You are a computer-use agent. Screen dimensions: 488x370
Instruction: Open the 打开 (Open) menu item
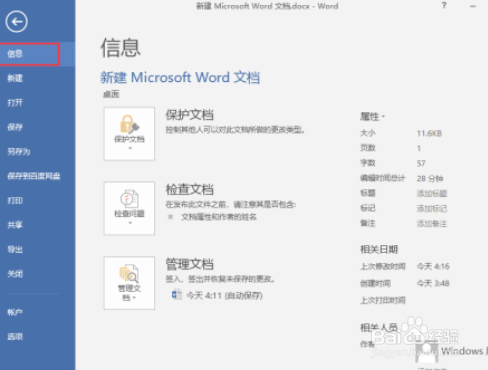coord(15,103)
